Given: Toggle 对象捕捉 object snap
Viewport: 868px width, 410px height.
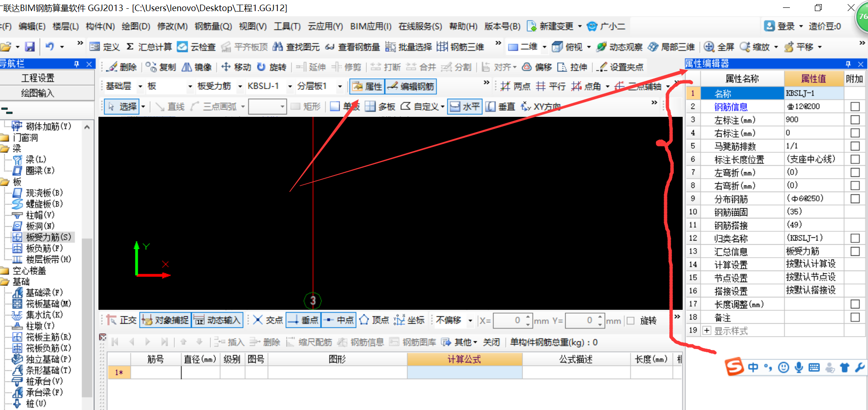Looking at the screenshot, I should point(165,320).
